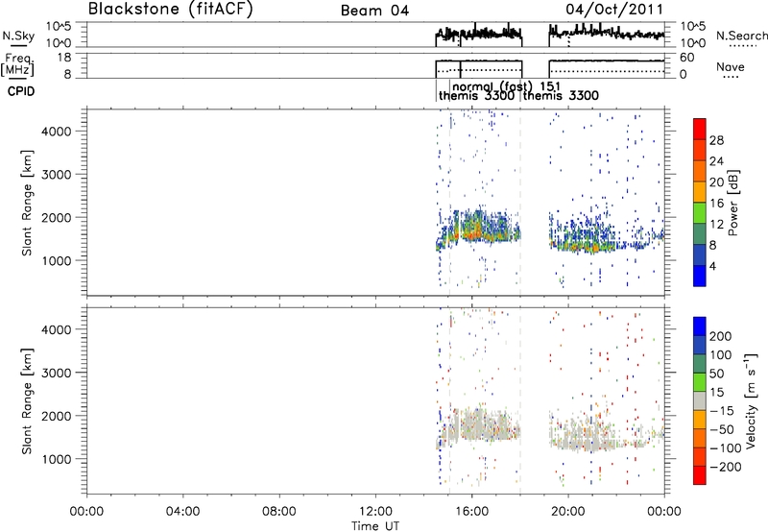Screen dimensions: 768x532
Task: Click the Time UT axis title
Action: pyautogui.click(x=375, y=526)
